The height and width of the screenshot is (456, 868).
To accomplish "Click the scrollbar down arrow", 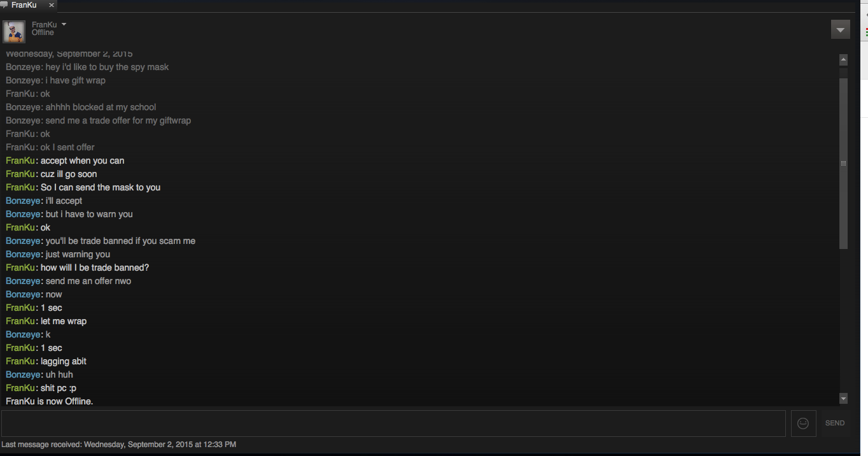I will pyautogui.click(x=843, y=399).
